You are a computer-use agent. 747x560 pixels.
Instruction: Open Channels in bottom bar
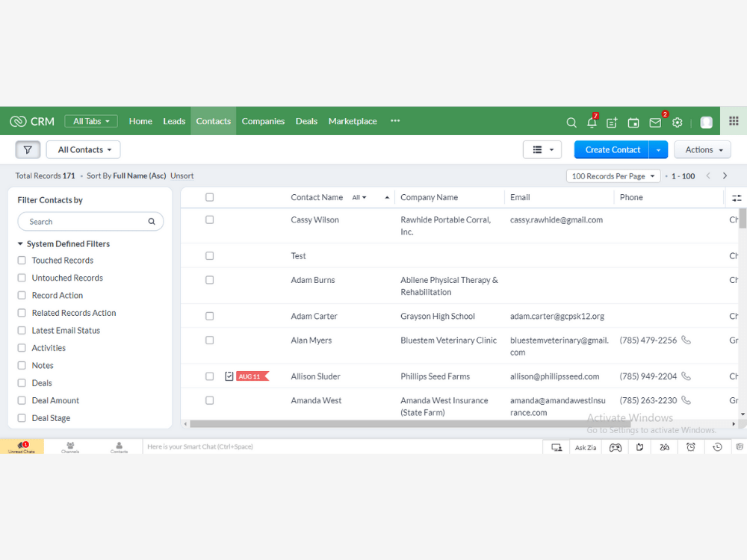click(x=70, y=447)
